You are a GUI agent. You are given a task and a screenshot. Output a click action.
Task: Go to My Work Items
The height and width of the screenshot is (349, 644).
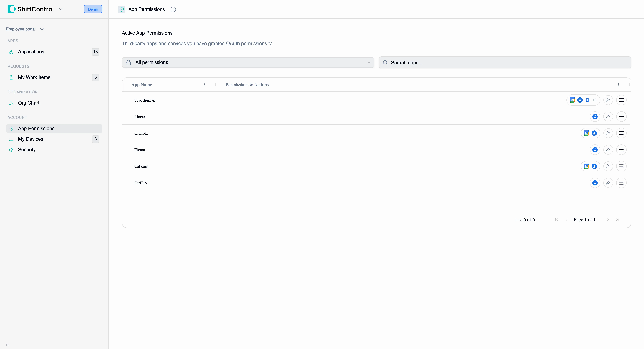tap(54, 77)
